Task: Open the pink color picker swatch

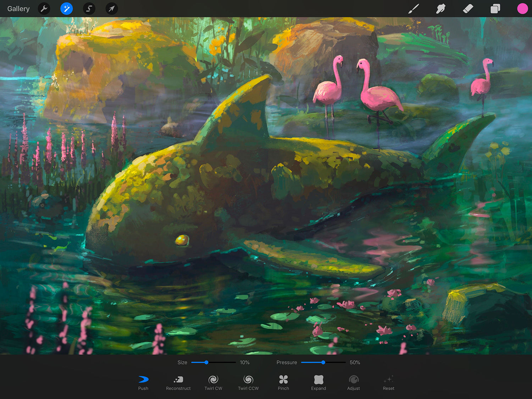Action: 522,9
